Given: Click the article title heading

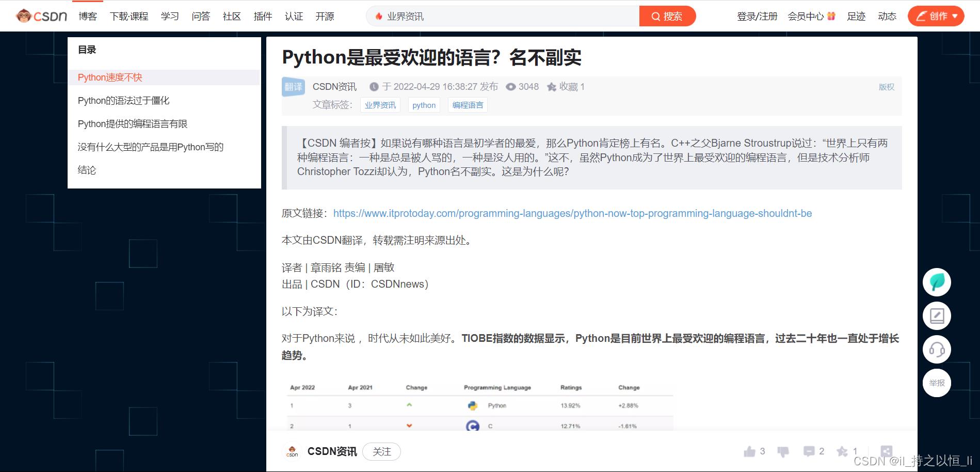Looking at the screenshot, I should pyautogui.click(x=431, y=57).
